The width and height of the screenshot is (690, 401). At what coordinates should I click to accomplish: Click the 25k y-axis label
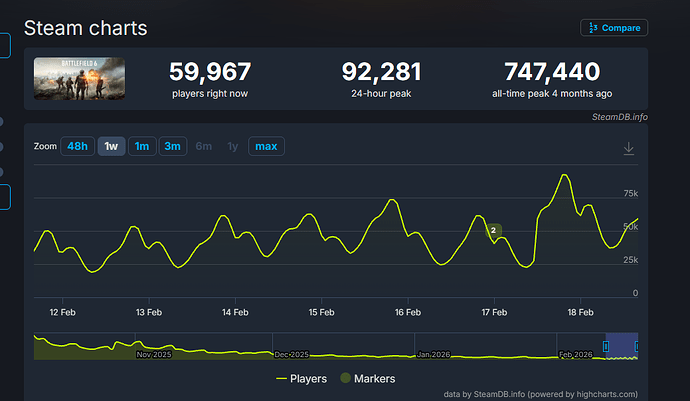point(631,260)
